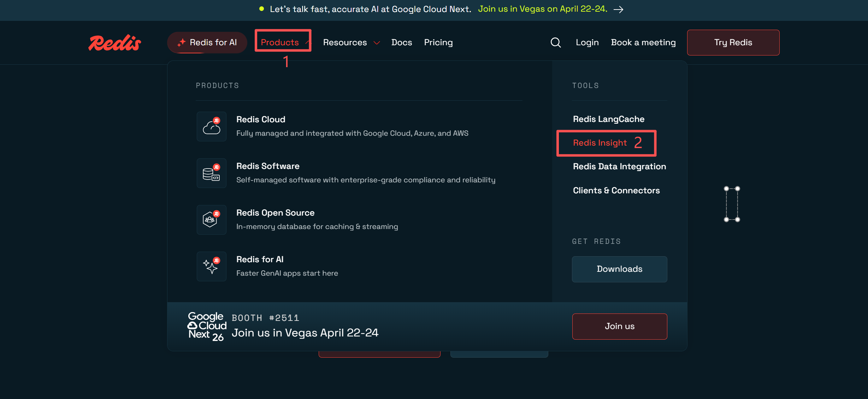Go to the Pricing page
The width and height of the screenshot is (868, 399).
click(438, 42)
